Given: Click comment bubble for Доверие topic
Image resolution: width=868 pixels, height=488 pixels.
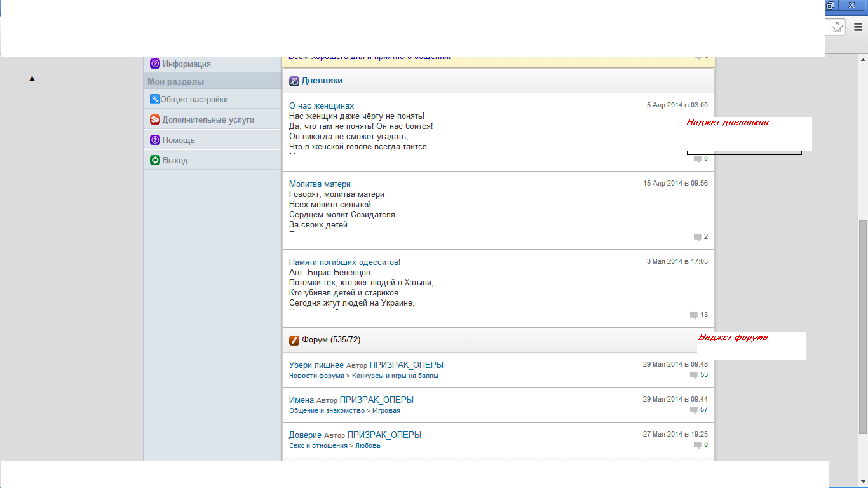Looking at the screenshot, I should (x=698, y=445).
